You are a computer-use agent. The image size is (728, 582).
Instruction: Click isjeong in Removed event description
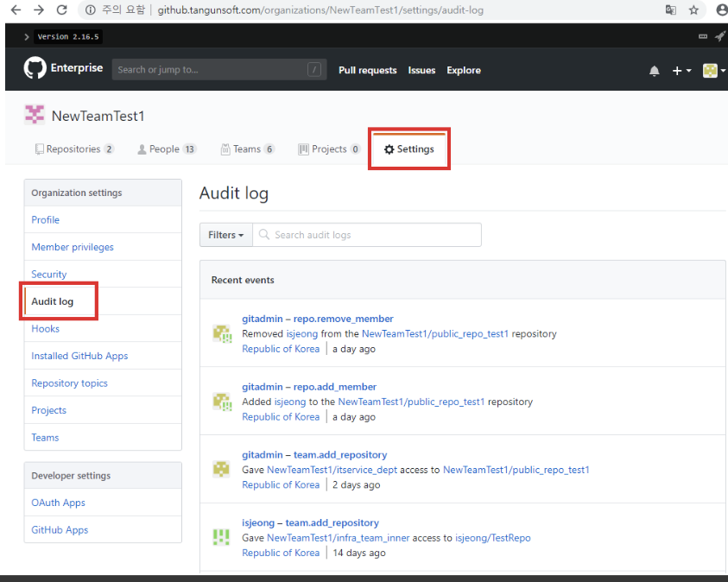(x=301, y=333)
